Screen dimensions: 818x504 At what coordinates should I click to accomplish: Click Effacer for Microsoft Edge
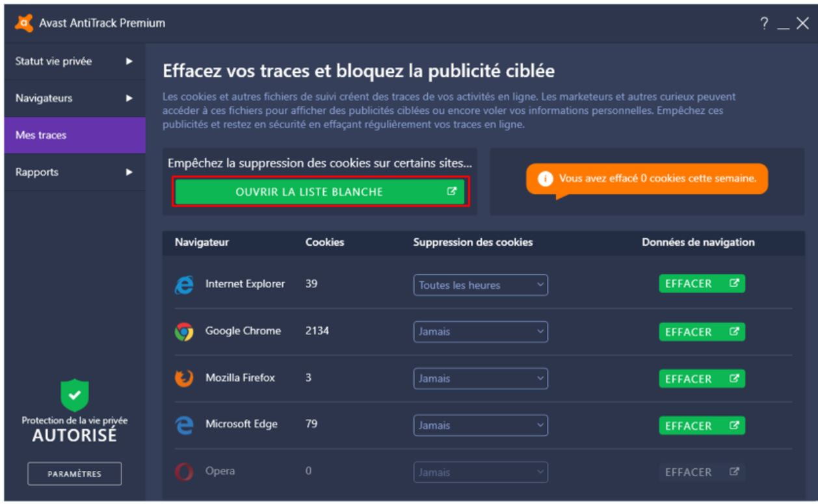tap(702, 425)
